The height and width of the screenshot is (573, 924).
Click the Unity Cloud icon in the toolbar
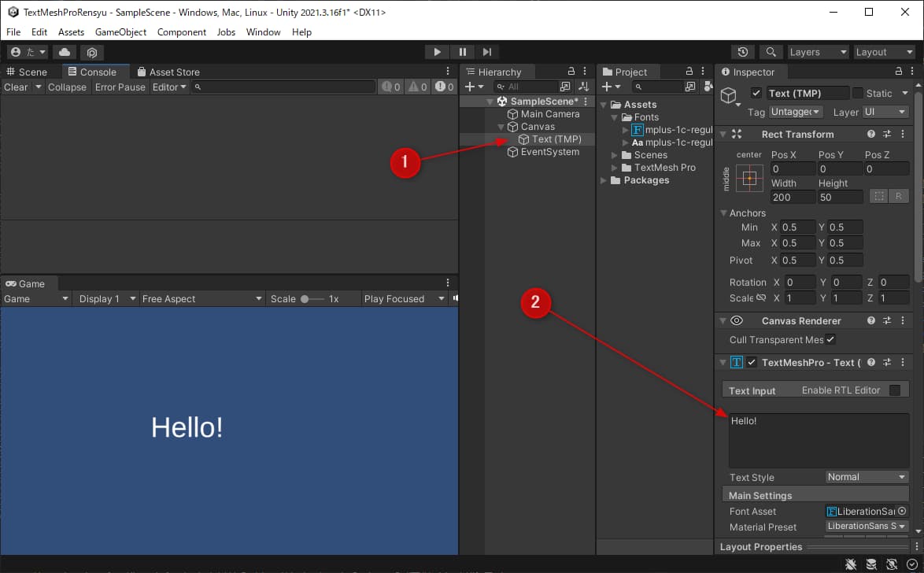(65, 52)
